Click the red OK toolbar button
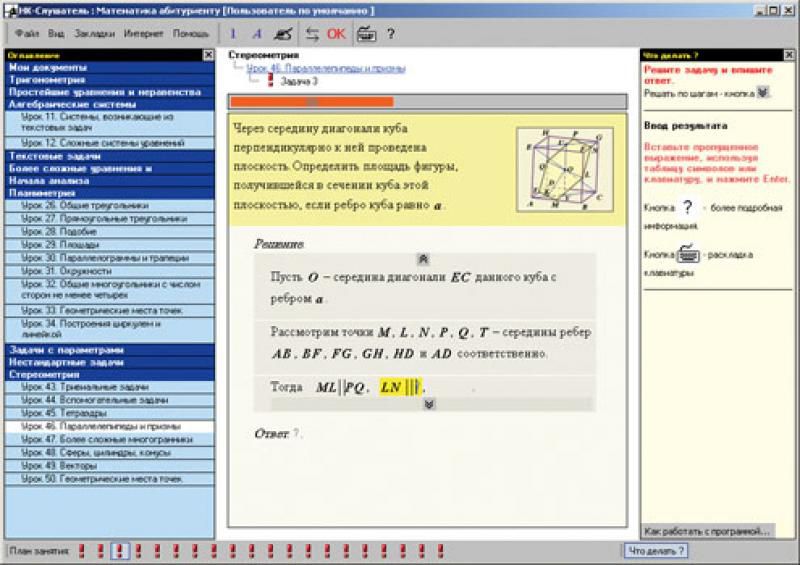Image resolution: width=800 pixels, height=565 pixels. [x=336, y=33]
